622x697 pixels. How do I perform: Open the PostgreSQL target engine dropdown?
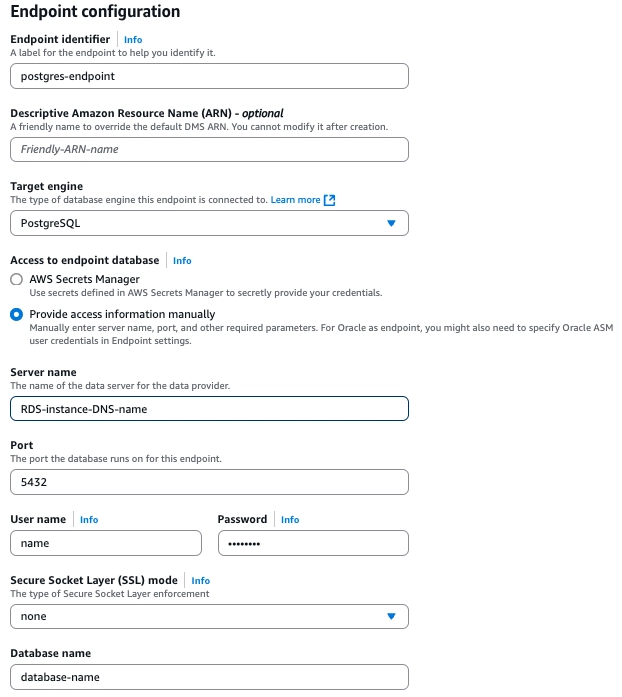[x=209, y=223]
